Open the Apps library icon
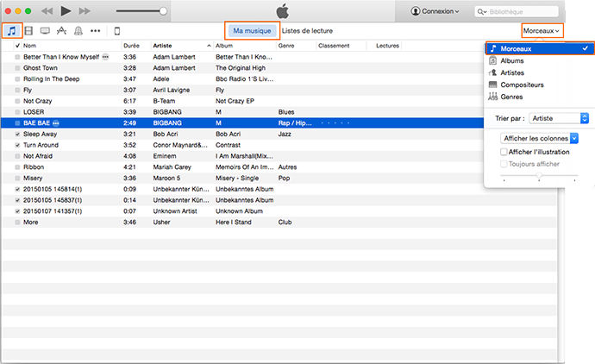This screenshot has height=364, width=595. click(x=61, y=31)
